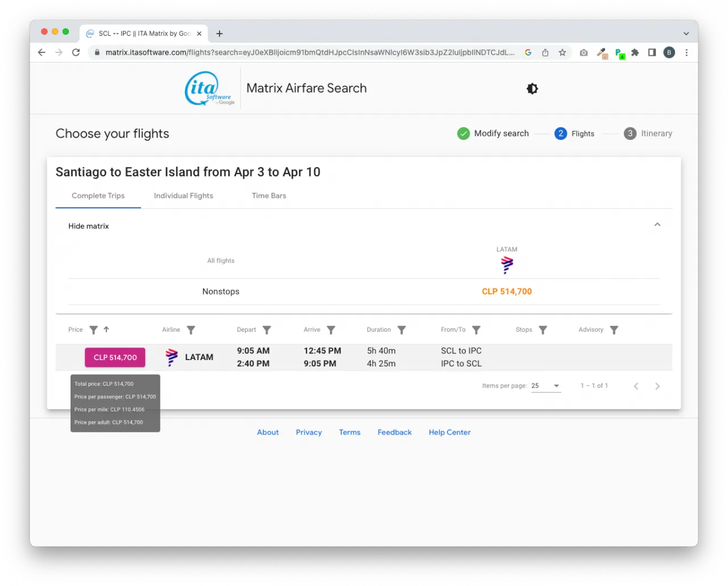Reload the browser page
The width and height of the screenshot is (728, 586).
[76, 52]
